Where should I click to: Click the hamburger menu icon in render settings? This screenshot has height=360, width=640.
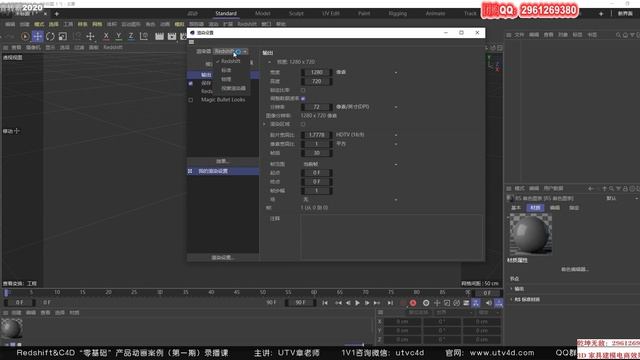click(x=191, y=42)
